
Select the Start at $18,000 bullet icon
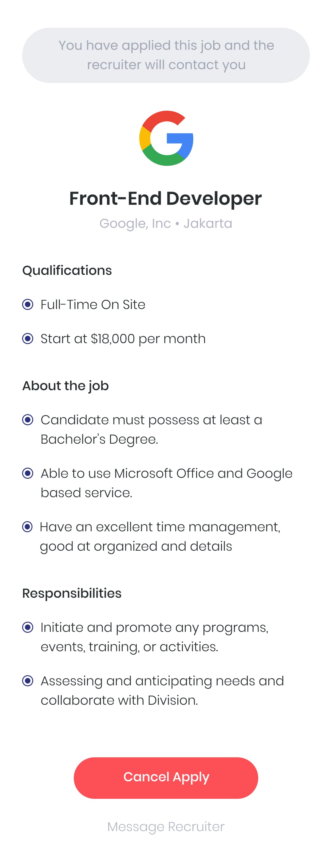pos(28,339)
